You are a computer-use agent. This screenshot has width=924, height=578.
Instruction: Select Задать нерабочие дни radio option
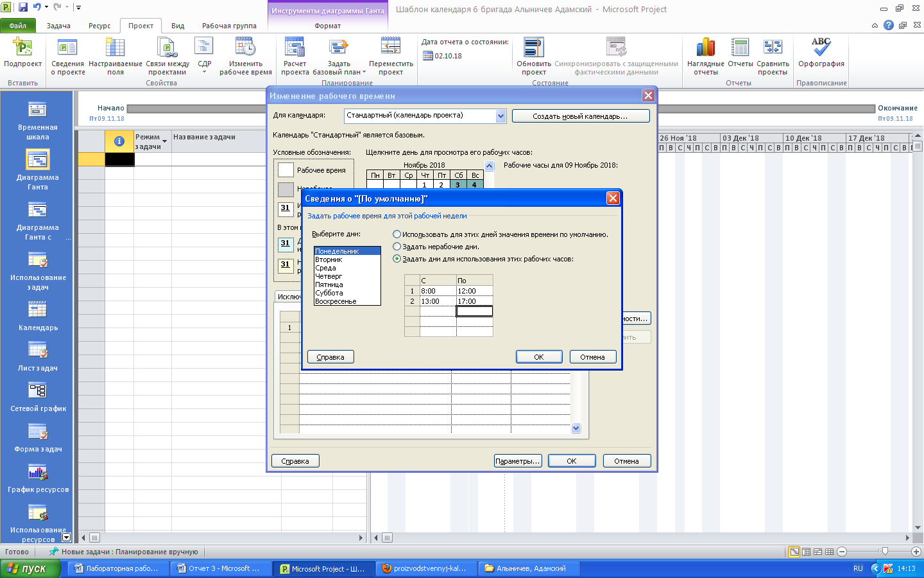pyautogui.click(x=397, y=247)
